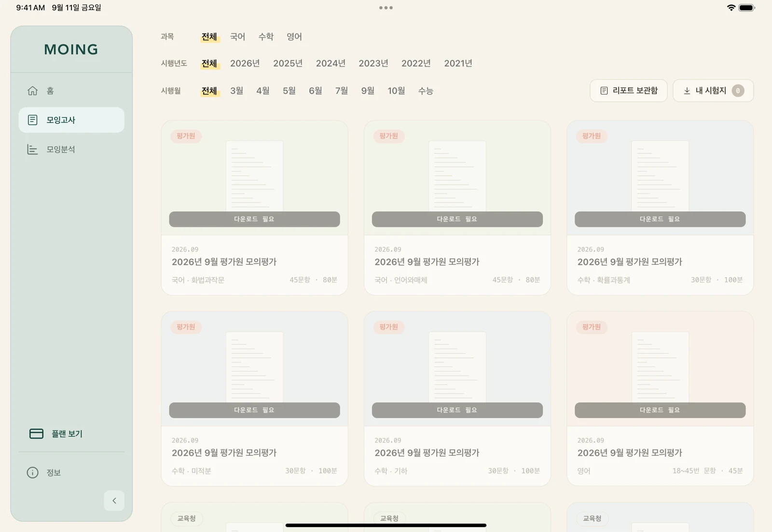Select the 모잉고사 document icon

32,120
